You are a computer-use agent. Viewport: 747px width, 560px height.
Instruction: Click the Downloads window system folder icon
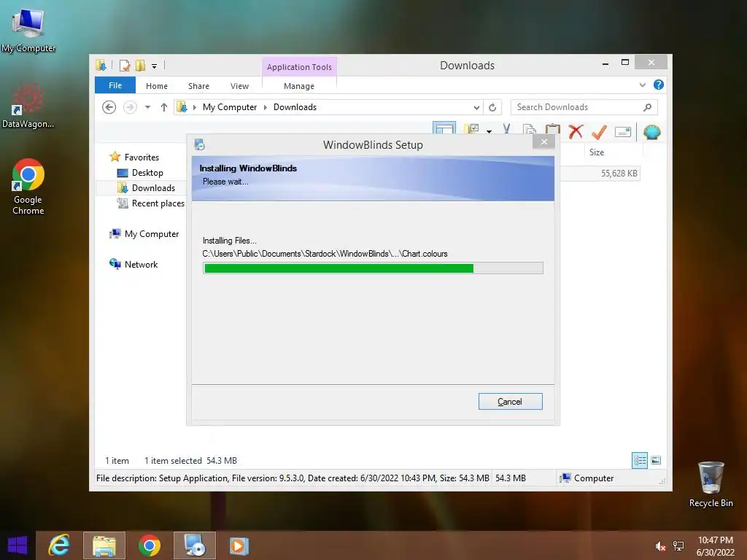tap(101, 65)
